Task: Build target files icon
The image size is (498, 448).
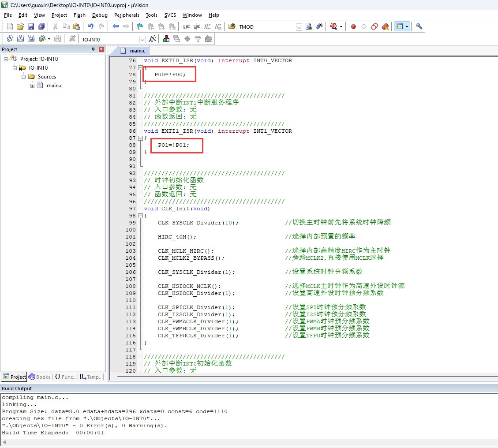Action: pyautogui.click(x=20, y=39)
